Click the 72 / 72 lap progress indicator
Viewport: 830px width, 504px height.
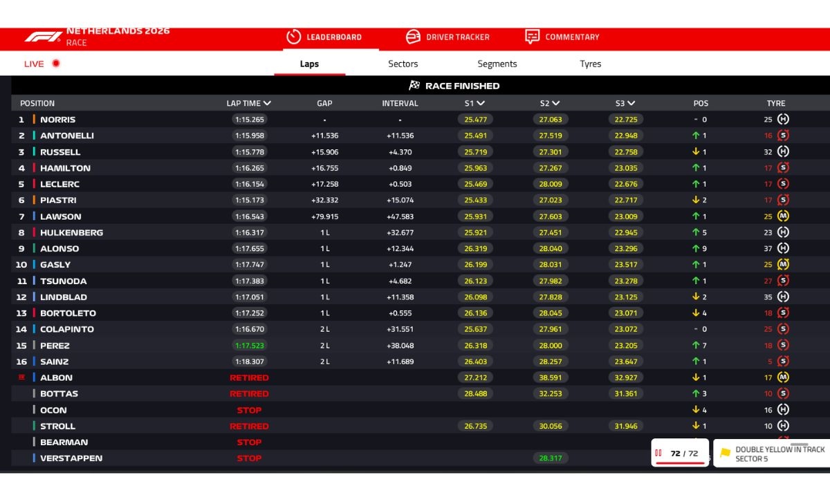[x=680, y=454]
